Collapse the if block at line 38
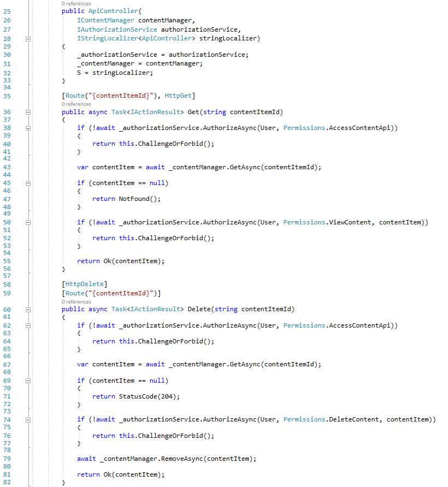The image size is (448, 487). coord(28,128)
